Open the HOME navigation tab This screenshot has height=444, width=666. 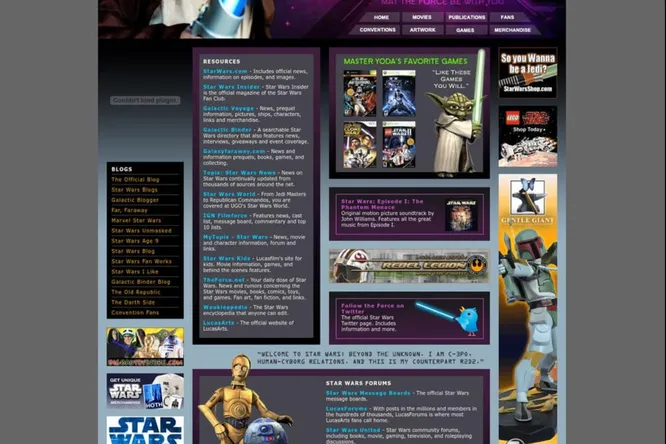click(x=381, y=17)
